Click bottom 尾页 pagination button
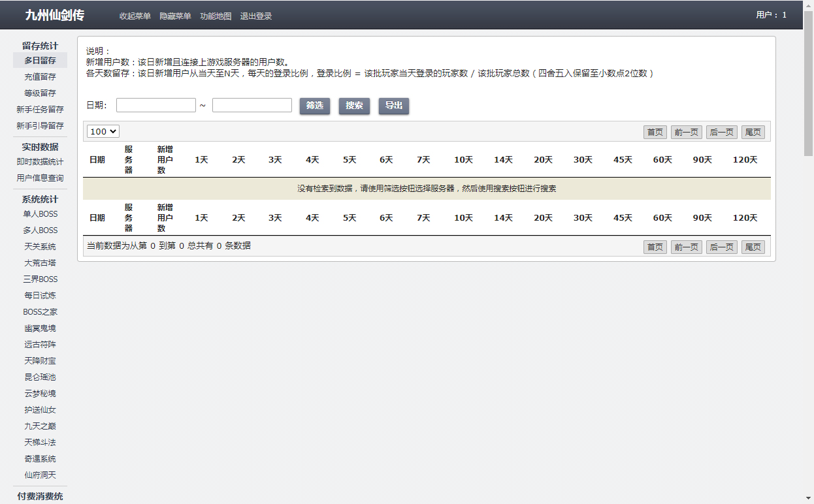This screenshot has height=504, width=814. [x=753, y=247]
